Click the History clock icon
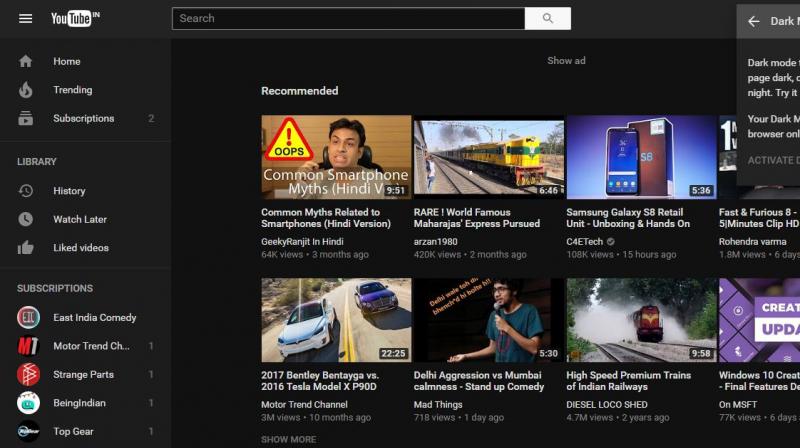Viewport: 800px width, 448px height. [x=26, y=191]
